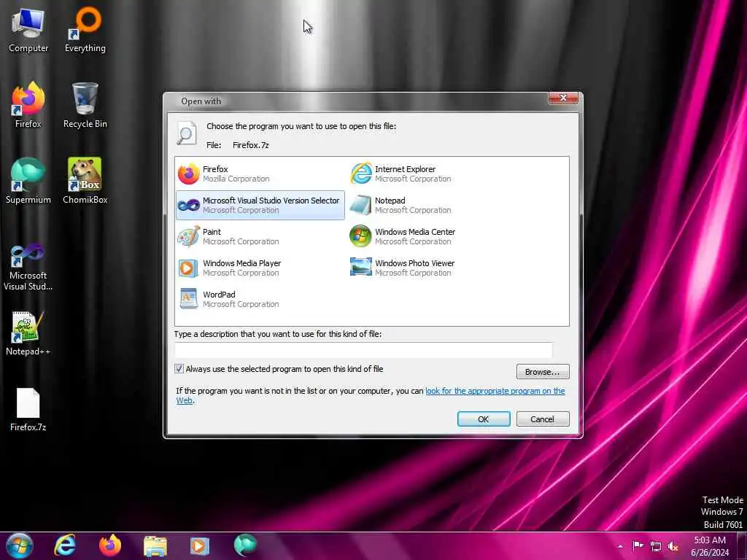The image size is (747, 560).
Task: Click the taskbar clock showing 5:03 AM
Action: [x=710, y=546]
